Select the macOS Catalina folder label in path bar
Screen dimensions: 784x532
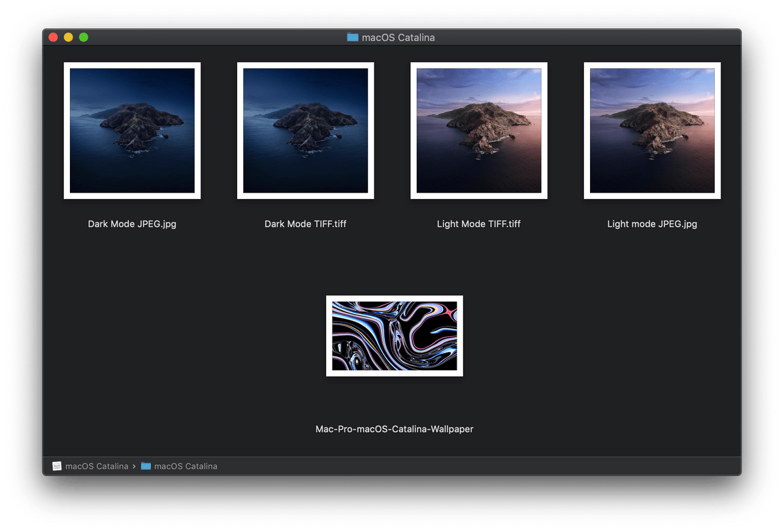point(186,466)
